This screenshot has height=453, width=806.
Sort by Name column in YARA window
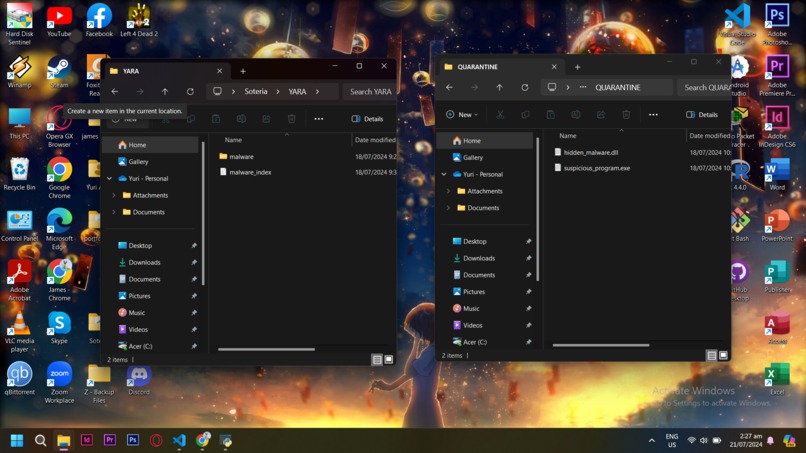(233, 140)
